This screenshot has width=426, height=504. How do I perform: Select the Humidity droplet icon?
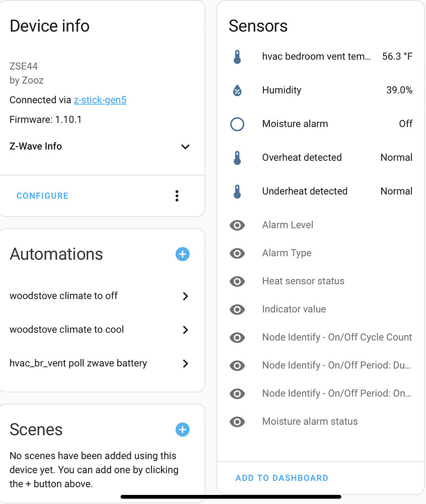click(237, 90)
